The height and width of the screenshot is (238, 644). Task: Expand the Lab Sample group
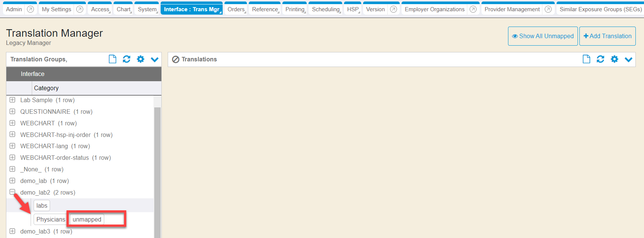(12, 100)
